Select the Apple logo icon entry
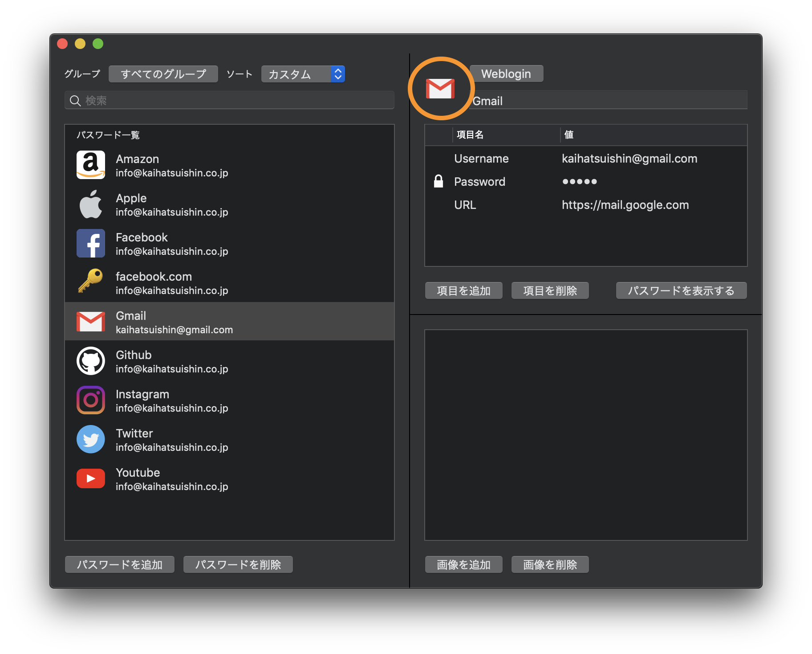 click(91, 204)
